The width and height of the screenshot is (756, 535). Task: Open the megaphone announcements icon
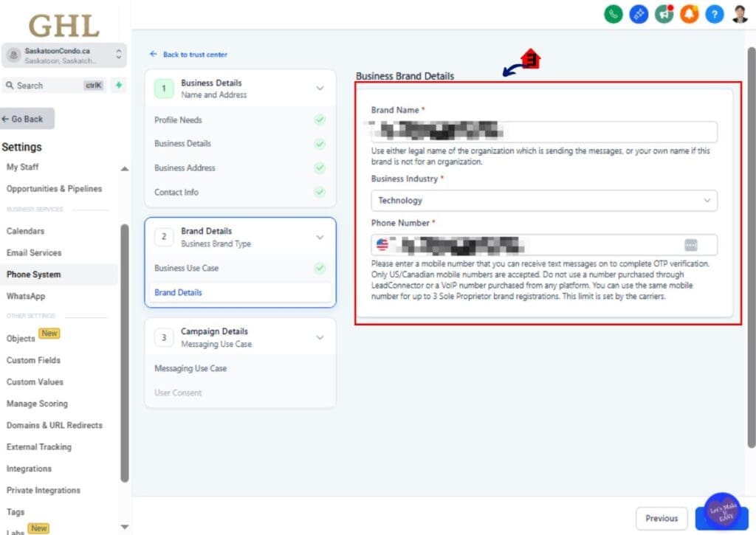(x=664, y=14)
